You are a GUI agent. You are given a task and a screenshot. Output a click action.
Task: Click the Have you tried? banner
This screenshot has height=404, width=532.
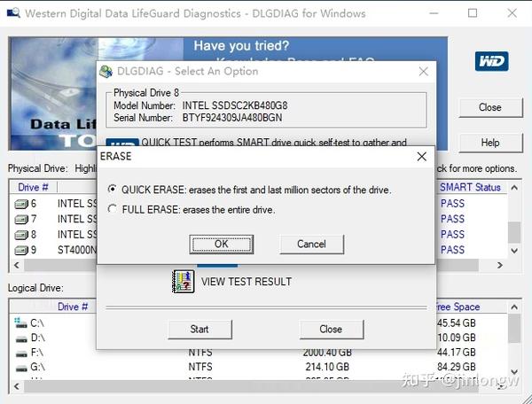pyautogui.click(x=241, y=46)
